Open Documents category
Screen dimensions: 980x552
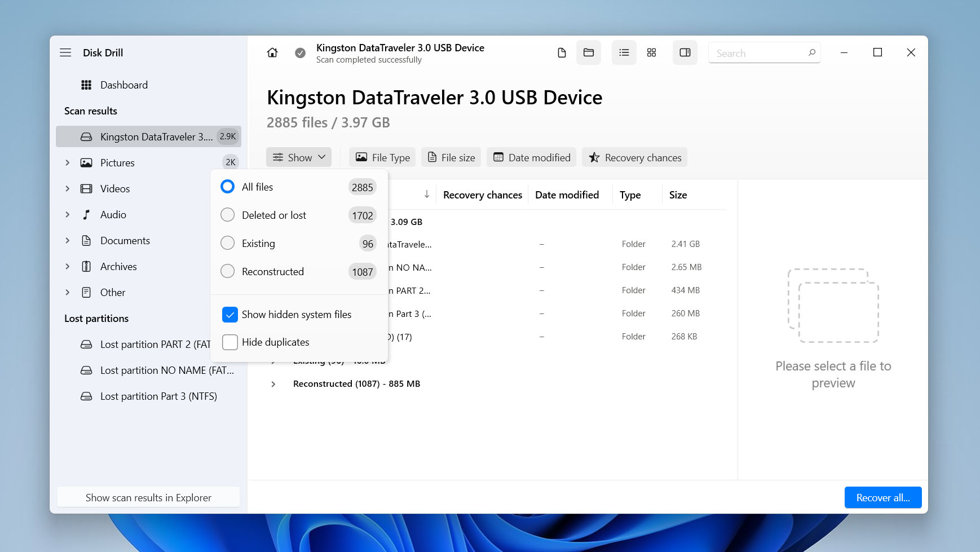pyautogui.click(x=125, y=241)
